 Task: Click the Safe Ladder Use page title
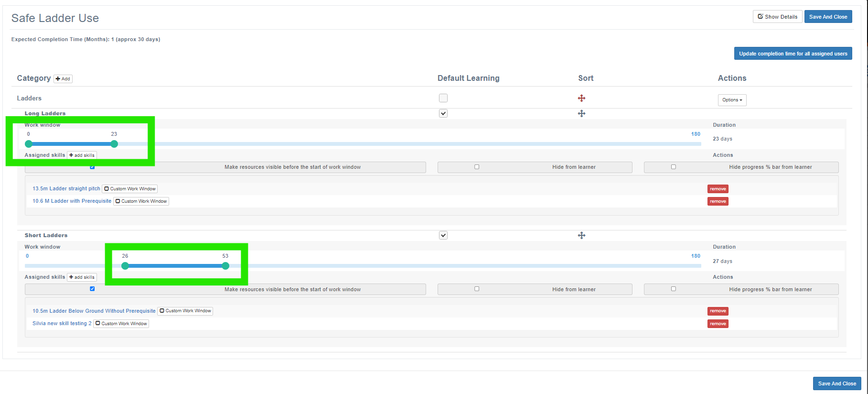[55, 18]
